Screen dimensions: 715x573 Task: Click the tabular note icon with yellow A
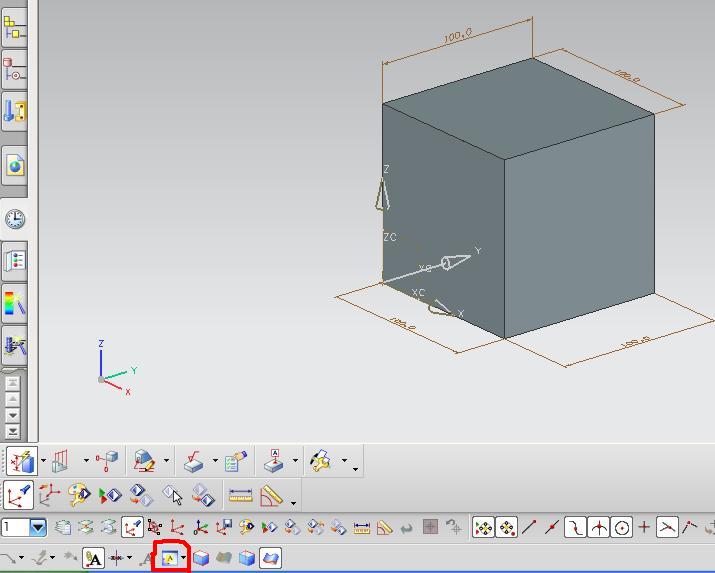[x=169, y=558]
